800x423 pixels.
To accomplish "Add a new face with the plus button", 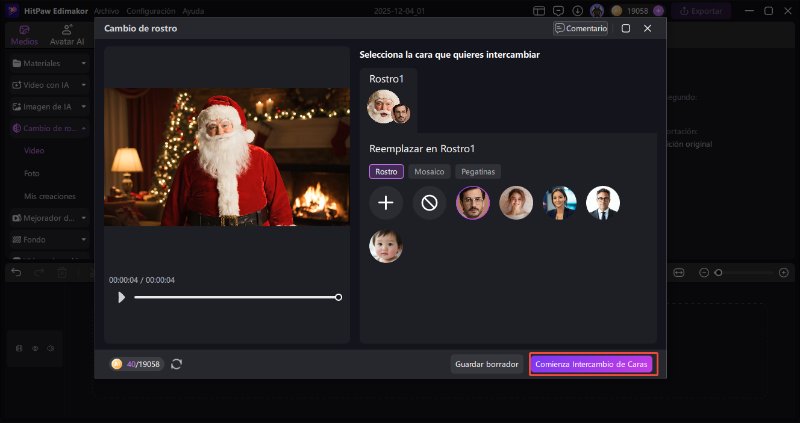I will [x=386, y=203].
